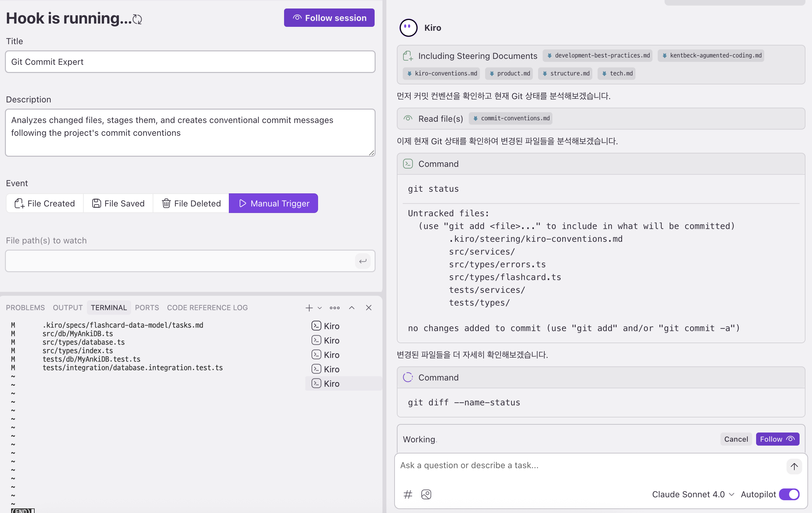Close the terminal panel with X icon
This screenshot has width=812, height=513.
[x=368, y=308]
